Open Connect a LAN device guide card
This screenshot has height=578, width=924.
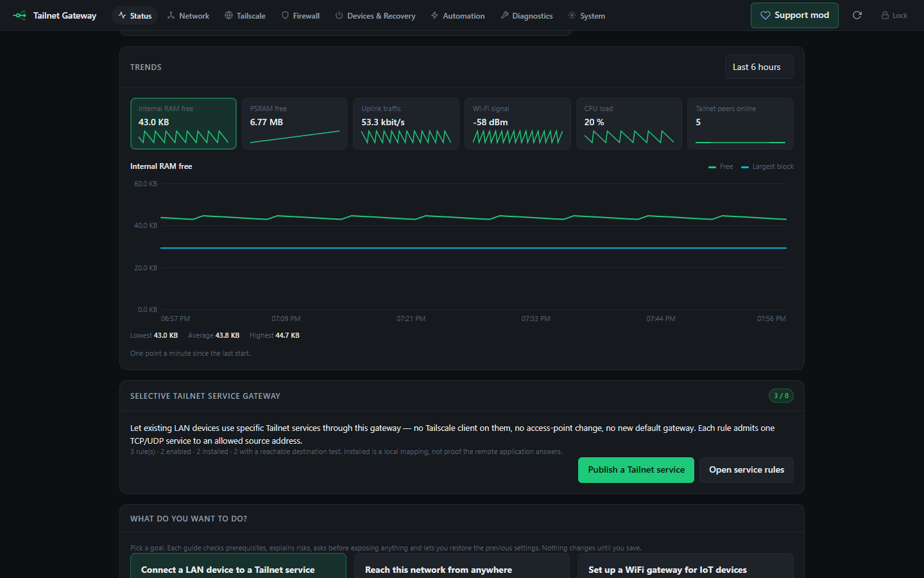(238, 566)
